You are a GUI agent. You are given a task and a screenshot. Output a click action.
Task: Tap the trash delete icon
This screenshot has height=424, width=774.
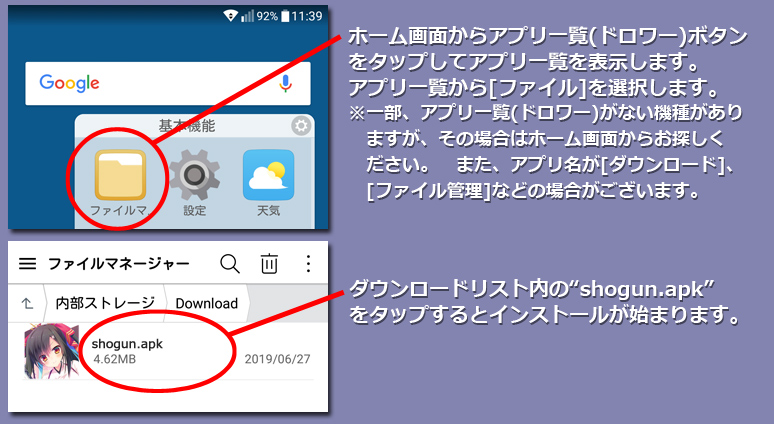tap(269, 264)
